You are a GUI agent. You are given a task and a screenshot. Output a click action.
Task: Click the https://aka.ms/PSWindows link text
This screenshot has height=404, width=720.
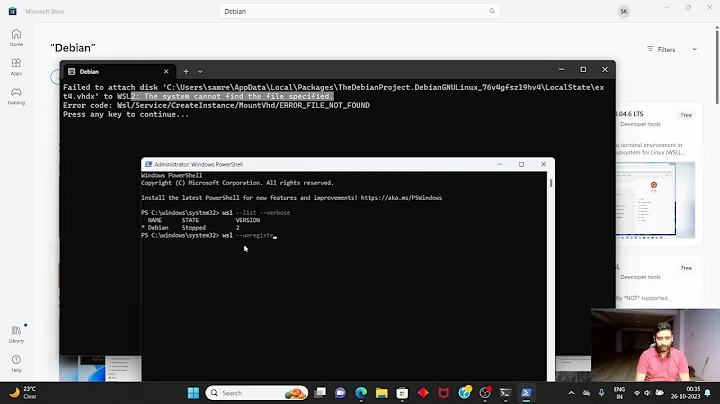401,198
